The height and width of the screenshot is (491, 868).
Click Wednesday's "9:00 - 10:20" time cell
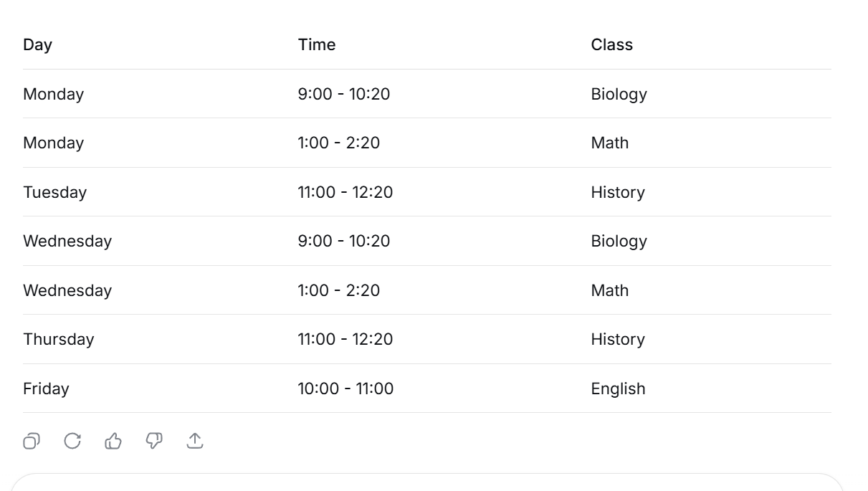point(344,241)
